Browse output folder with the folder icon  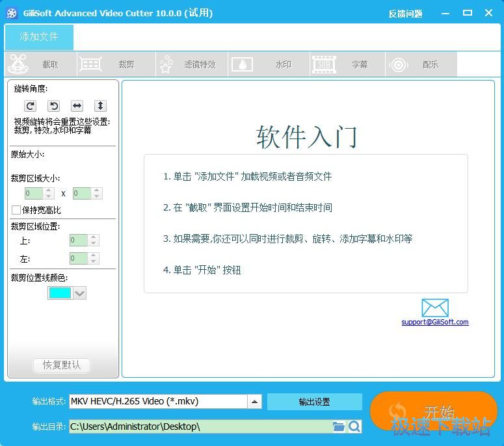338,426
